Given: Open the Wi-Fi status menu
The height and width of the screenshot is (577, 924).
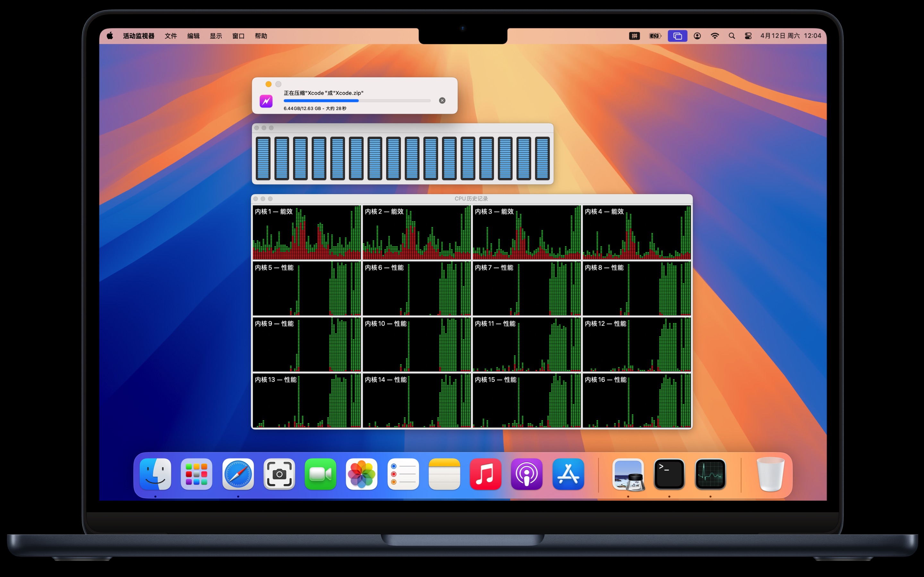Looking at the screenshot, I should point(715,36).
